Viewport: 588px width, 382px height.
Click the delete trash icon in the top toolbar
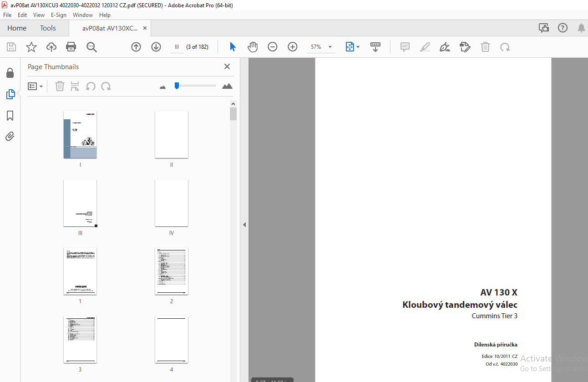pyautogui.click(x=486, y=47)
